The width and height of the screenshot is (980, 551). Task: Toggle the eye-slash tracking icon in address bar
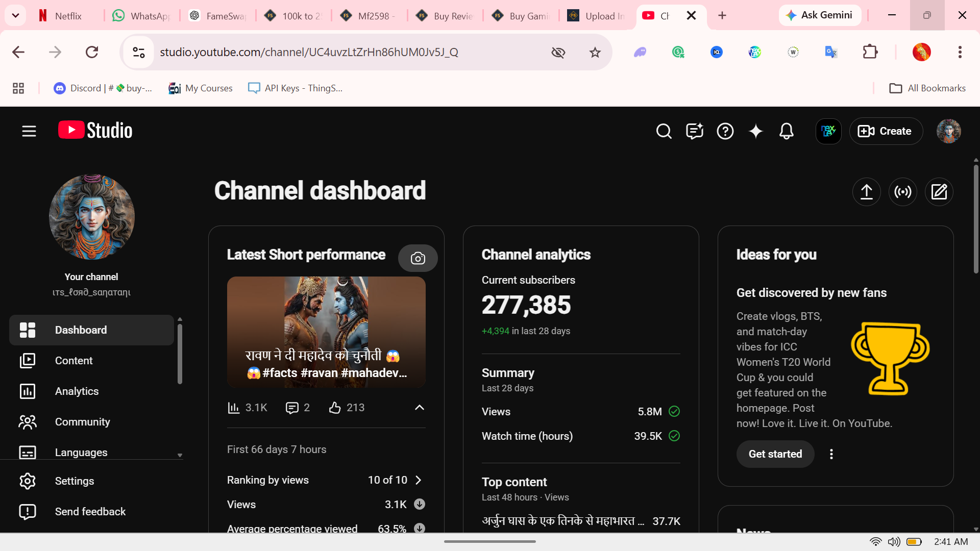click(558, 52)
